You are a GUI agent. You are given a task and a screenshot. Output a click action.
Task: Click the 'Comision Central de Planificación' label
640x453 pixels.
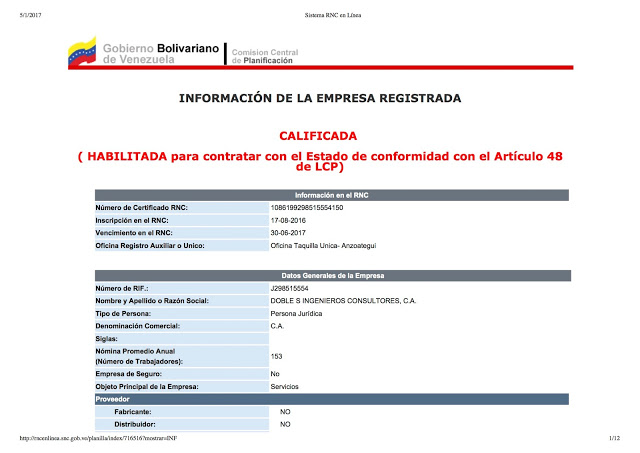coord(265,56)
